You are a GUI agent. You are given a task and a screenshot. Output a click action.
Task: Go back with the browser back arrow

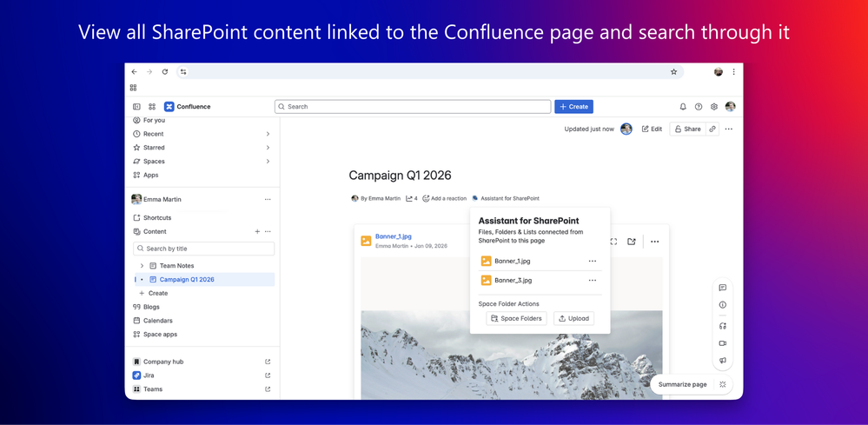(134, 72)
